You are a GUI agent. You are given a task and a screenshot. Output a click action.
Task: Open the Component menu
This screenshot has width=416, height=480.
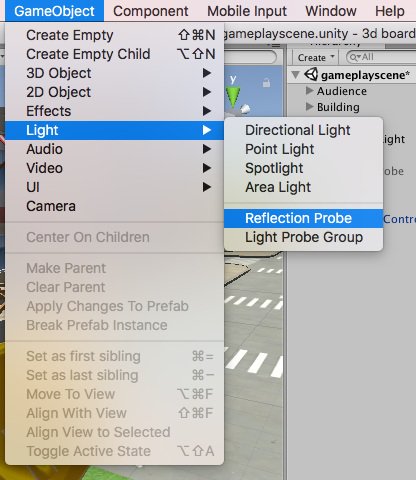point(151,11)
